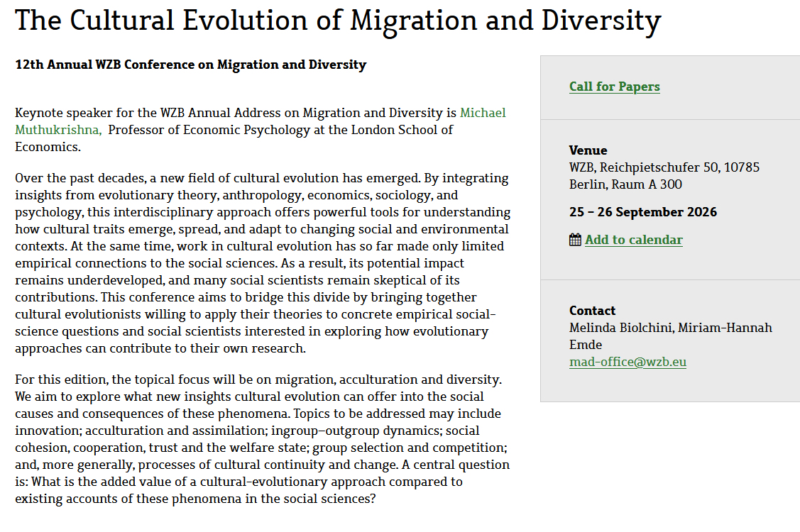Click the 'Berlin, Raum A 300' text line
This screenshot has width=800, height=532.
click(625, 184)
